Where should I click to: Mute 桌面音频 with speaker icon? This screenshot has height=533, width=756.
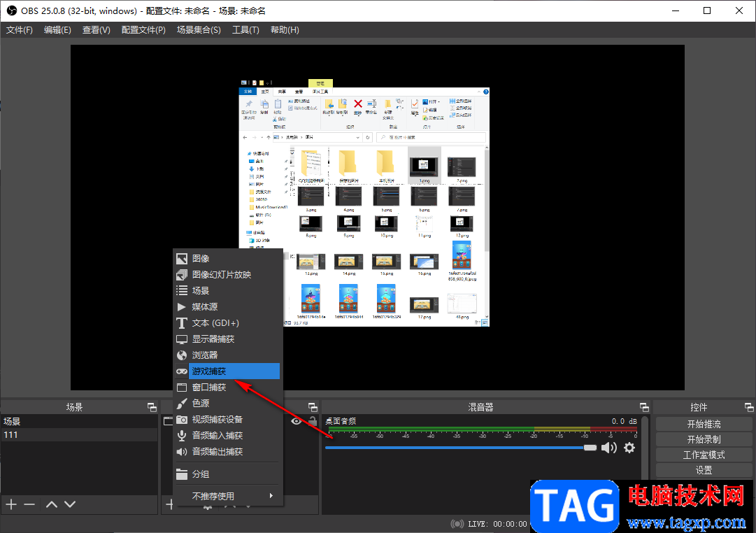pyautogui.click(x=609, y=448)
